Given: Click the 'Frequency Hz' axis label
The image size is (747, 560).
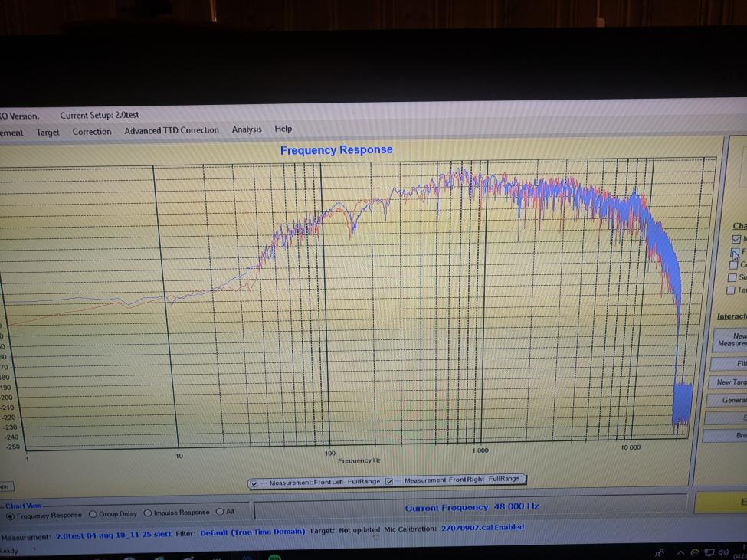Looking at the screenshot, I should click(359, 460).
